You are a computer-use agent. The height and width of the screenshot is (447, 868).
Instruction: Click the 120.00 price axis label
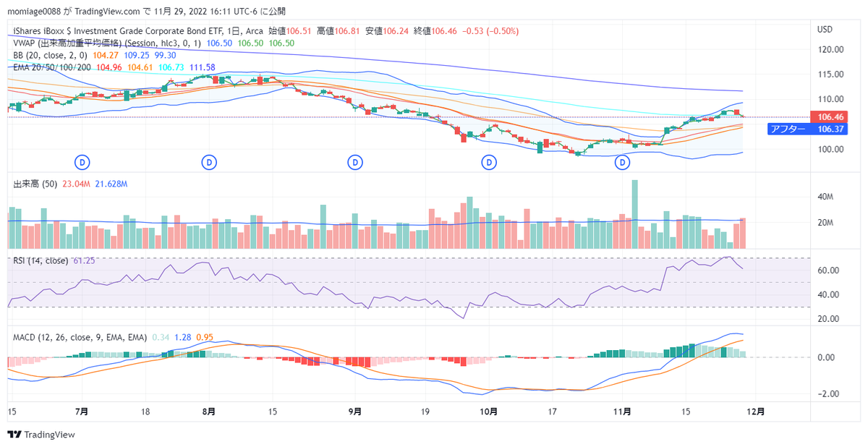pyautogui.click(x=830, y=50)
